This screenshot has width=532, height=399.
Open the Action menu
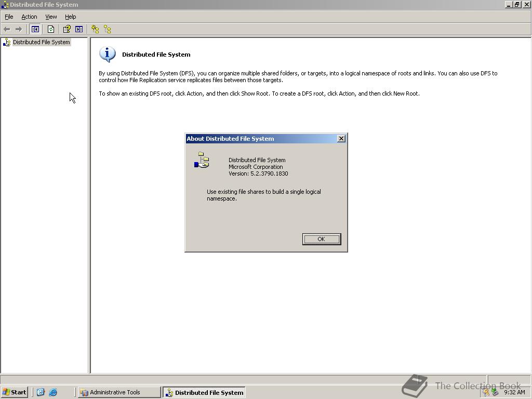(29, 17)
